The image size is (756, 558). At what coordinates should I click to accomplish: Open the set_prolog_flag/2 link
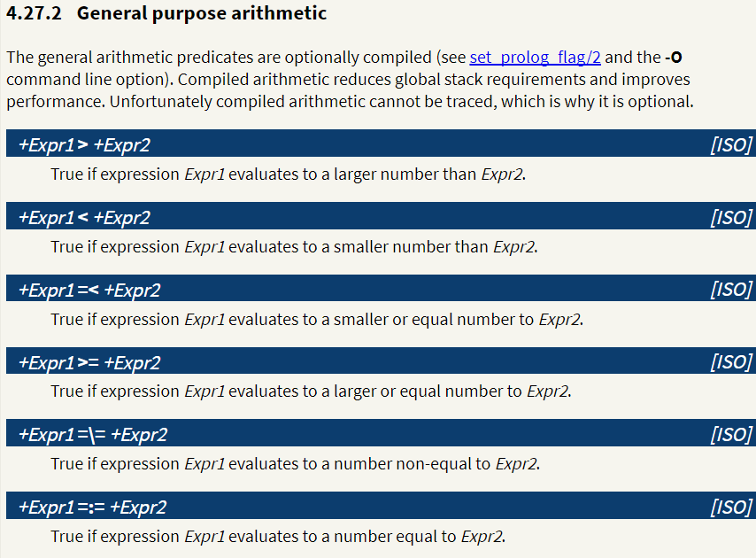(x=535, y=58)
